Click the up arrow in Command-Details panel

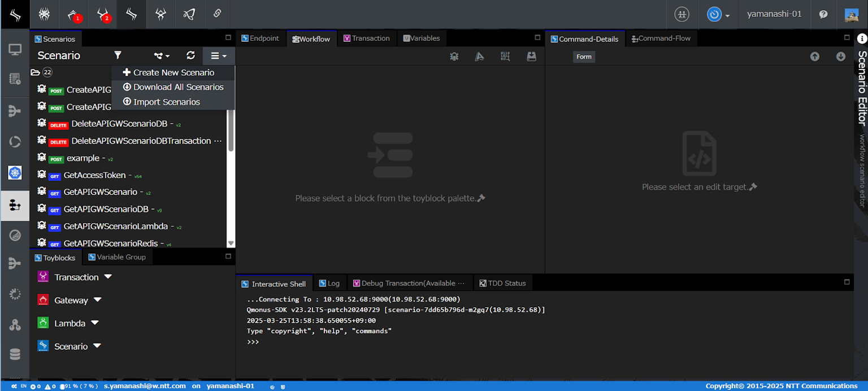(814, 57)
